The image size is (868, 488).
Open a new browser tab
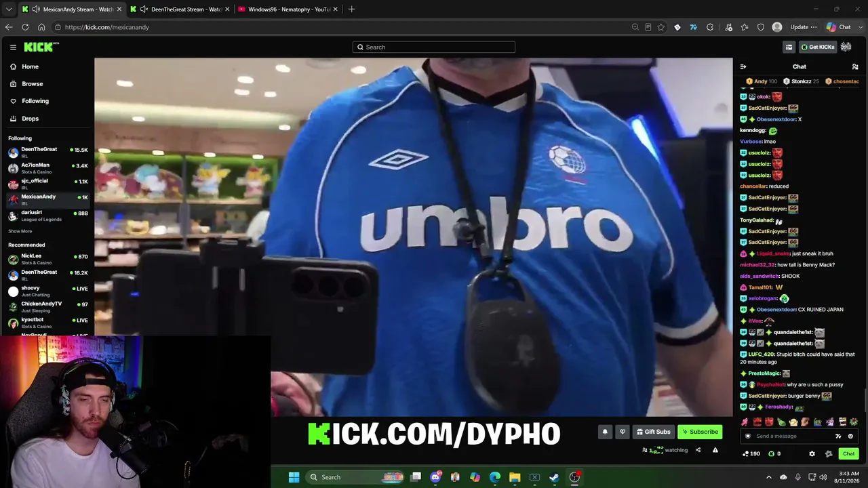pyautogui.click(x=351, y=9)
